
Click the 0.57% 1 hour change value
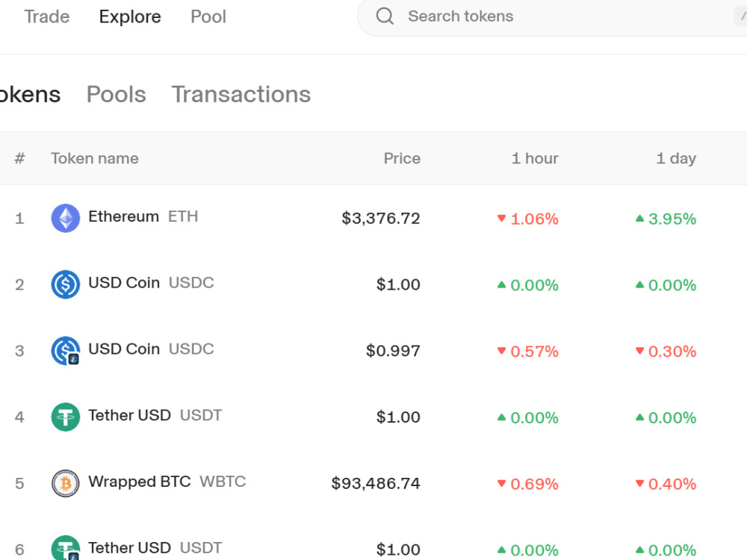[x=527, y=352]
